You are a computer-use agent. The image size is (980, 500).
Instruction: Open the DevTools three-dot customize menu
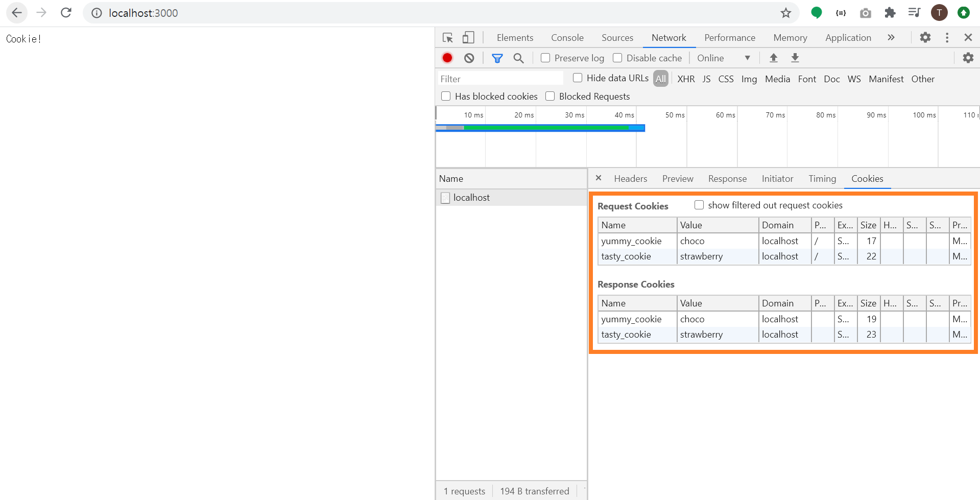(x=947, y=38)
